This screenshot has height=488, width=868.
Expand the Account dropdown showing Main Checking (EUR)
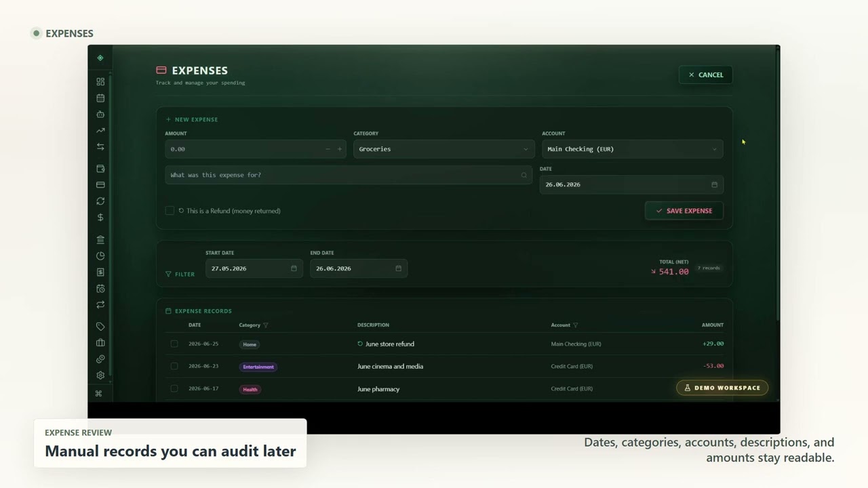pos(632,149)
